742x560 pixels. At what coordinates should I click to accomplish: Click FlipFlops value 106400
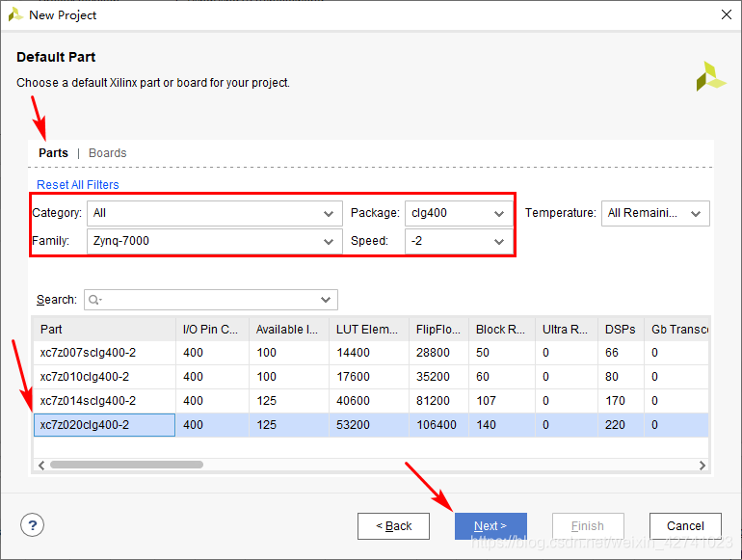pyautogui.click(x=437, y=425)
